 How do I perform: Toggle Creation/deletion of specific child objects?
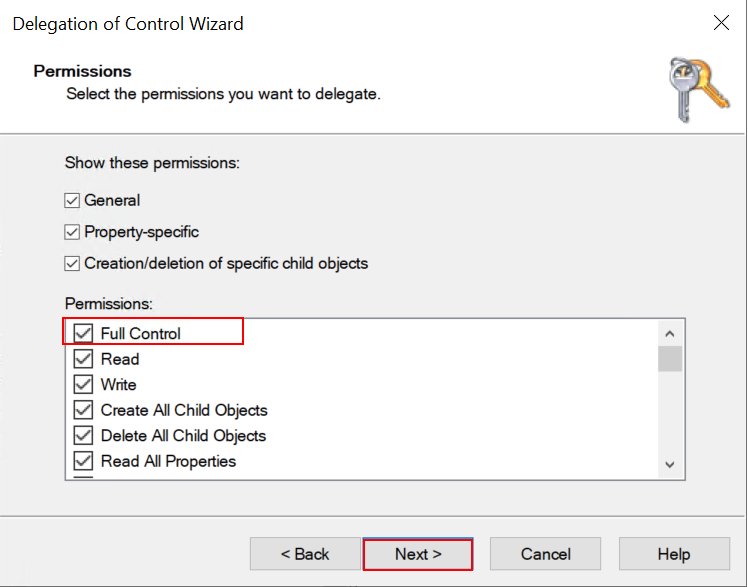pos(72,264)
